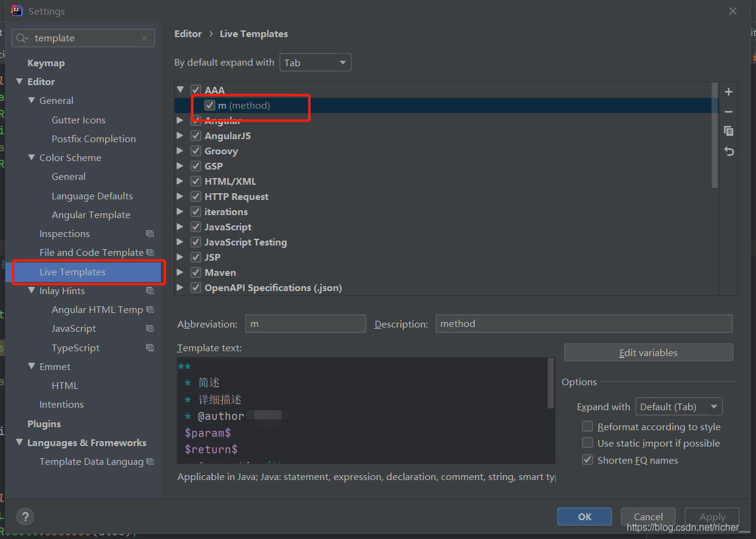Collapse the Color Scheme tree node

tap(32, 157)
